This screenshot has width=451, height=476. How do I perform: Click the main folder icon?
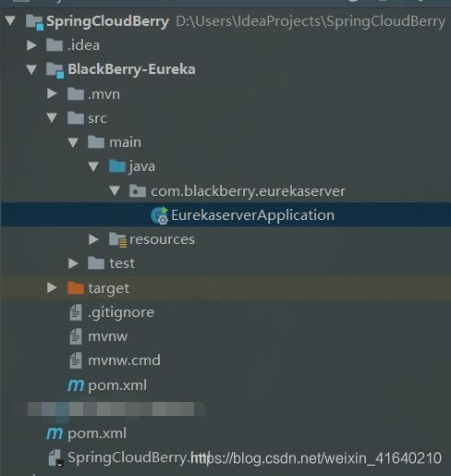96,142
